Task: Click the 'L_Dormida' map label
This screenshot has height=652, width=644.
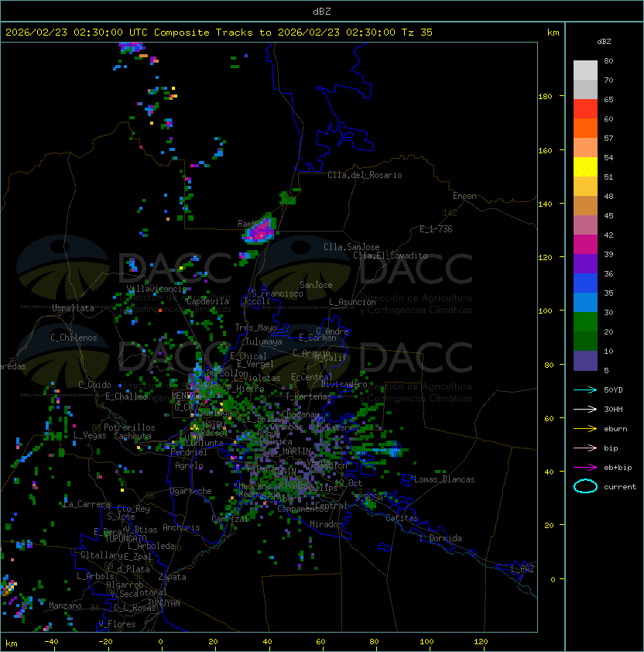Action: (440, 538)
